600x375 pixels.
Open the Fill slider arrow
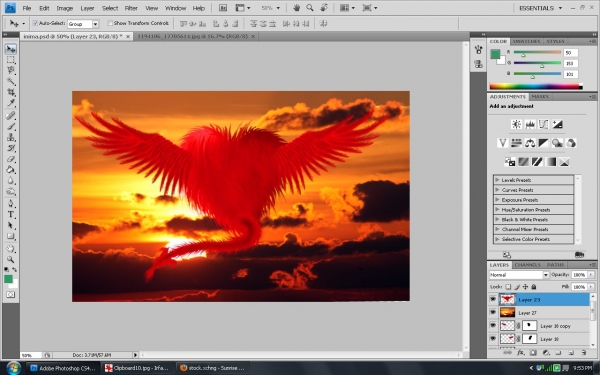[x=591, y=287]
